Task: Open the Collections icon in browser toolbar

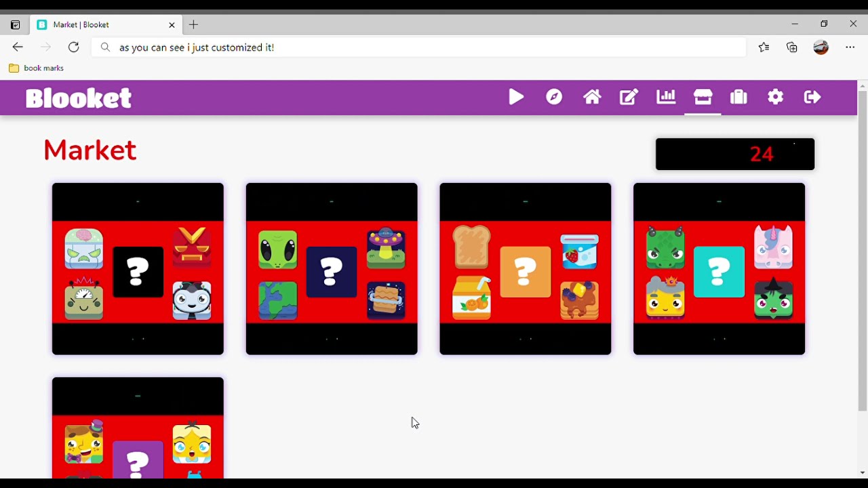Action: [791, 47]
